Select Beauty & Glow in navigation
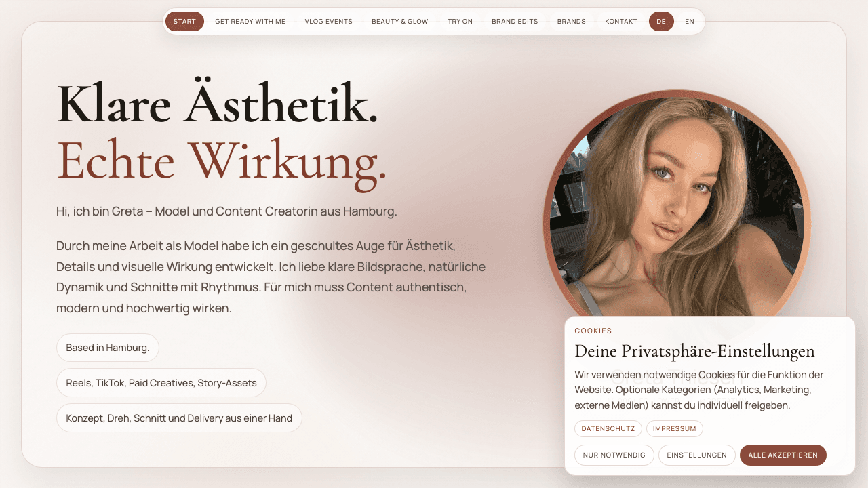868x488 pixels. point(400,22)
